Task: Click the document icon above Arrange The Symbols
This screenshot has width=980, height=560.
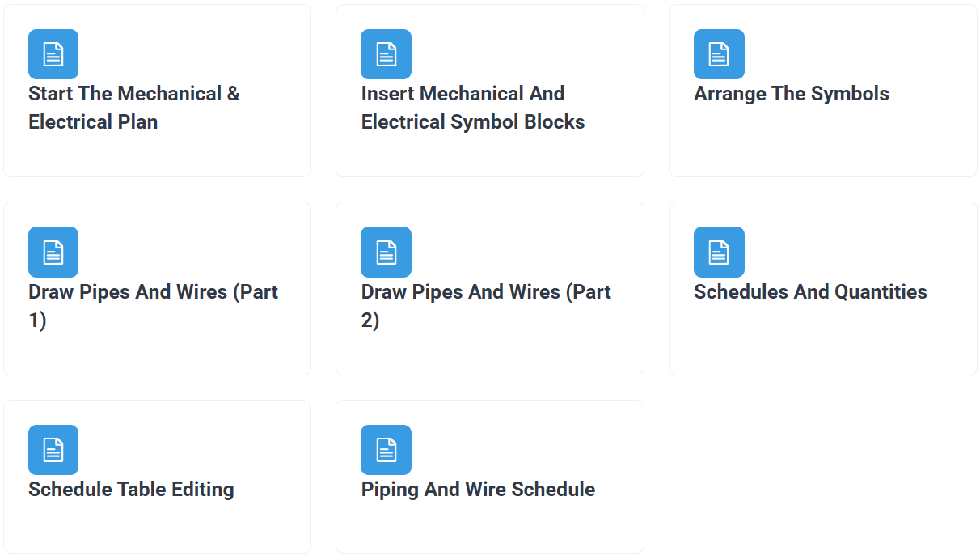Action: pos(719,54)
